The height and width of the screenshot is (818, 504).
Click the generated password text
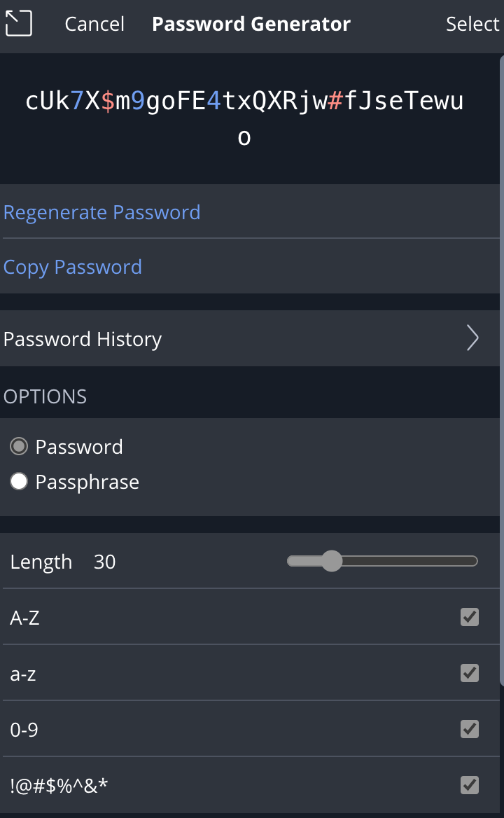coord(244,119)
